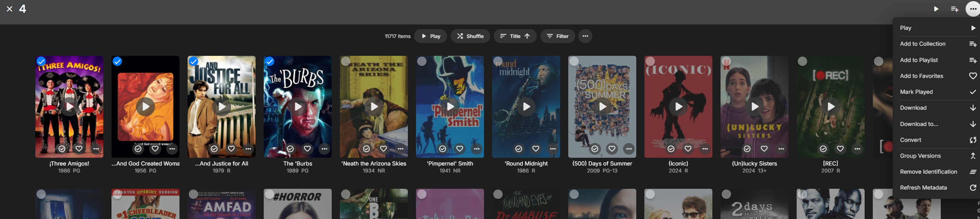This screenshot has width=980, height=219.
Task: Cancel selection with the X icon
Action: click(10, 9)
